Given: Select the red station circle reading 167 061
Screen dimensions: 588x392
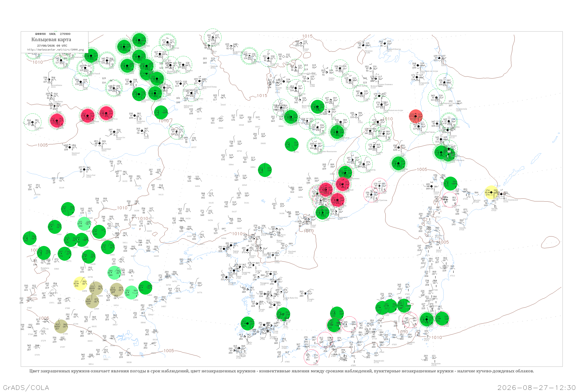Looking at the screenshot, I should click(x=57, y=121).
